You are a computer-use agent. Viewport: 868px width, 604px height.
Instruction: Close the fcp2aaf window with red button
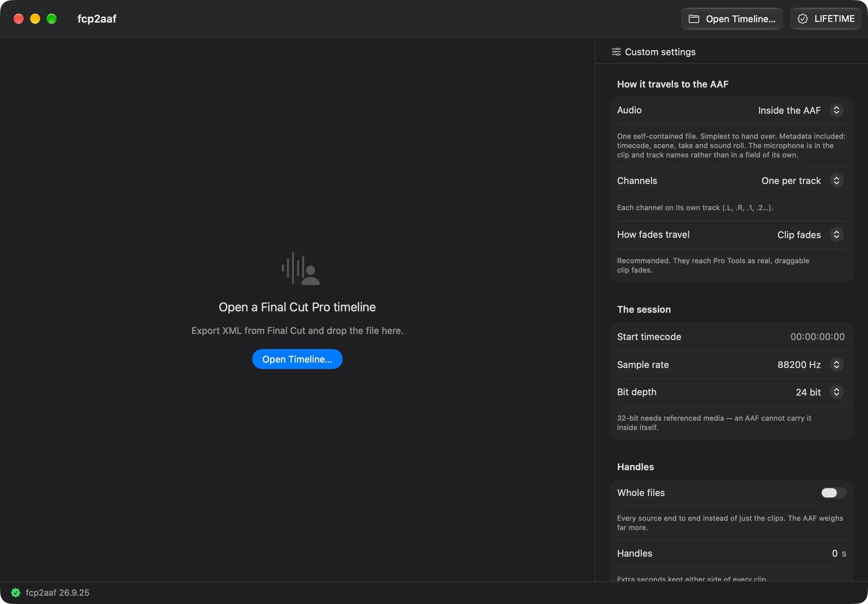19,19
